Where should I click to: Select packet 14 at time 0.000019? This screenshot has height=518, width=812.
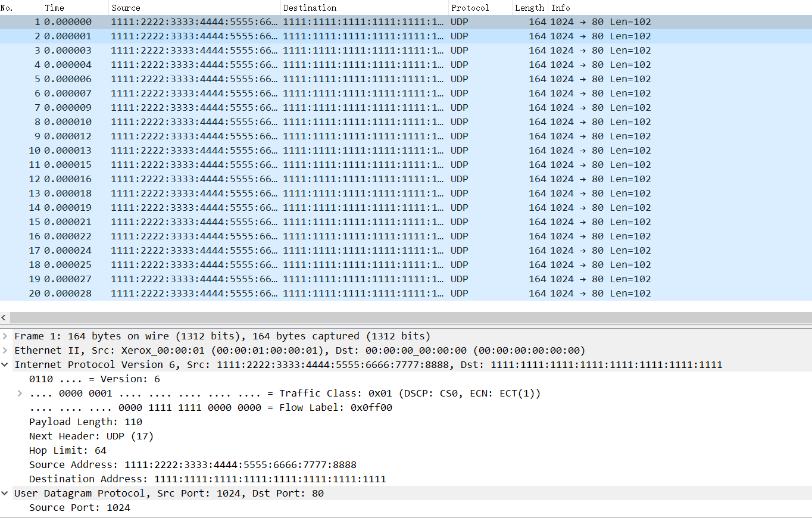(406, 208)
